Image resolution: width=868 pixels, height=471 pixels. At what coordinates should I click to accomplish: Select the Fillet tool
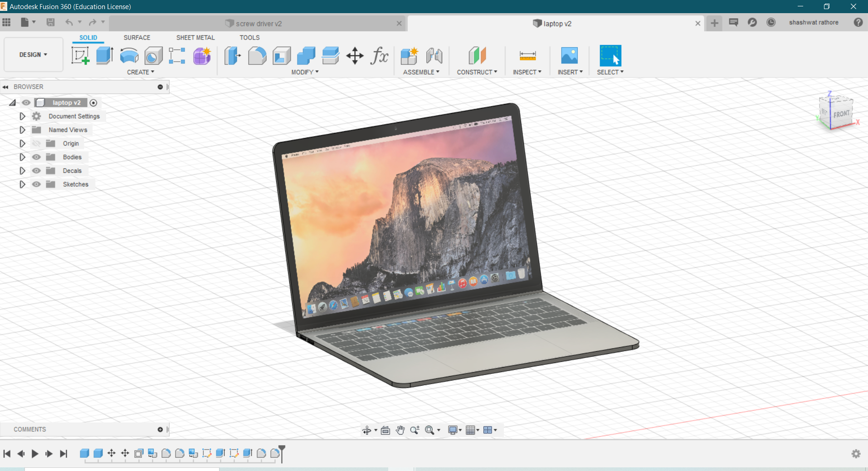257,56
